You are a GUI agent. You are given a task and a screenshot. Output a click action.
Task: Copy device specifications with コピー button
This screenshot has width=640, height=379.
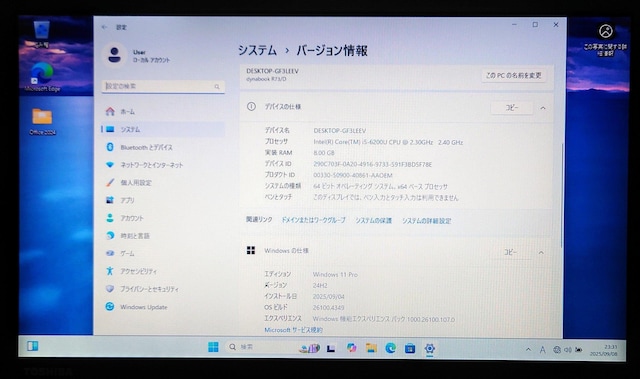(x=511, y=108)
